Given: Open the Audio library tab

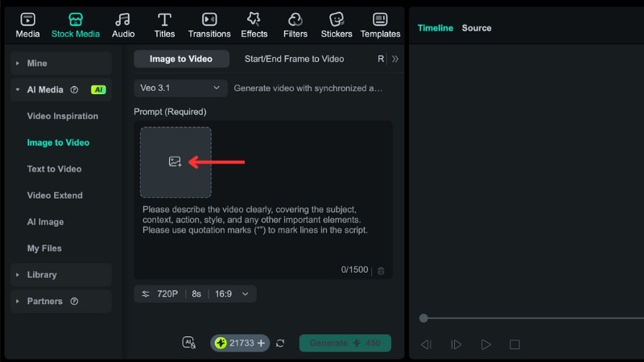Looking at the screenshot, I should (x=123, y=26).
